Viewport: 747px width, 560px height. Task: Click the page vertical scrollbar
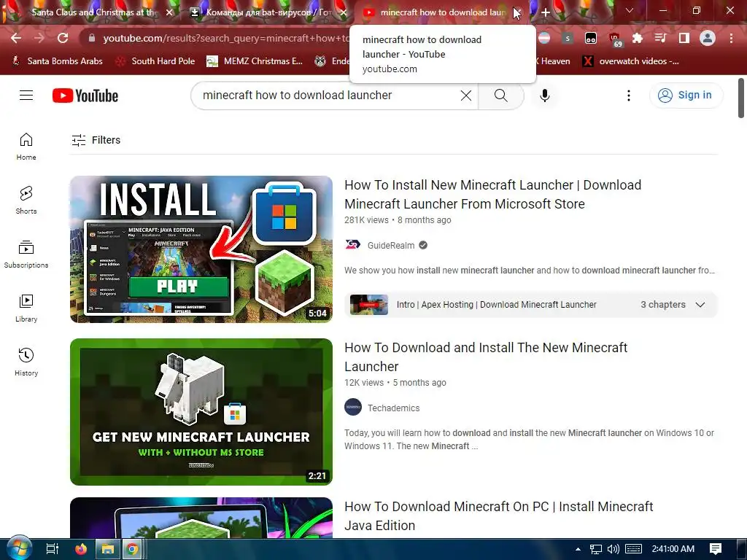point(741,98)
